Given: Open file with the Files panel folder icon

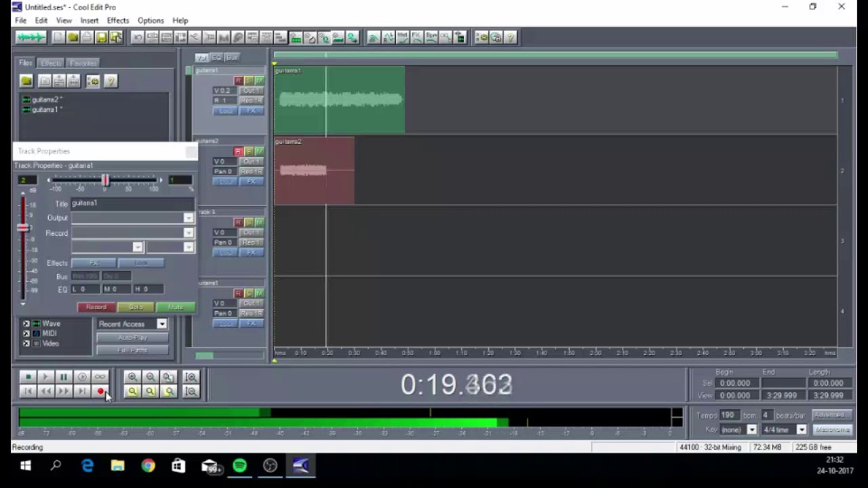Looking at the screenshot, I should tap(26, 81).
